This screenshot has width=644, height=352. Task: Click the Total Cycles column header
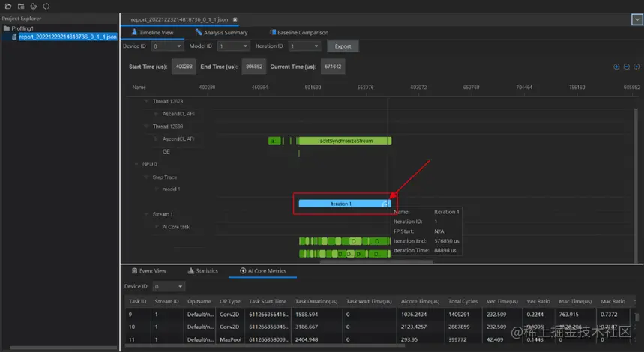(463, 301)
